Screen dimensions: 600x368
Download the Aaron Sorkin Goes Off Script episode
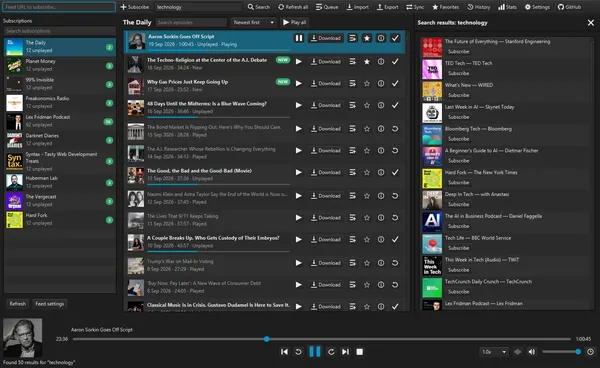click(325, 38)
